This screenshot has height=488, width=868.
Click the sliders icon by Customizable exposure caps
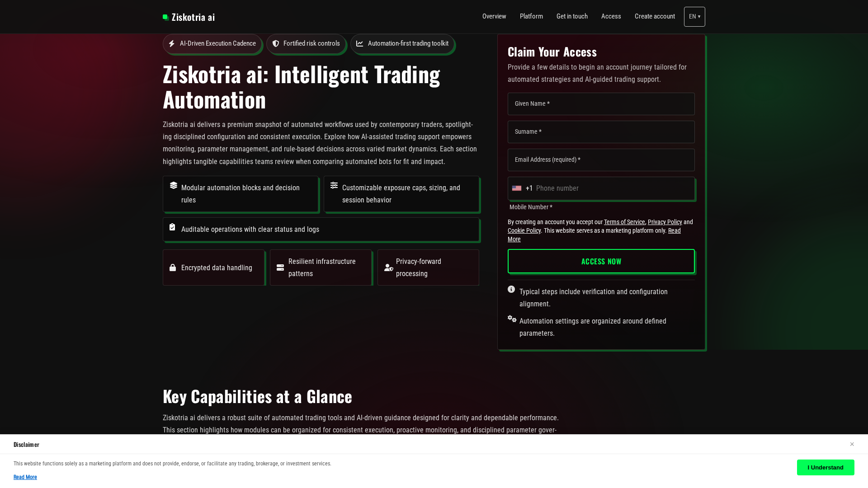(x=334, y=185)
